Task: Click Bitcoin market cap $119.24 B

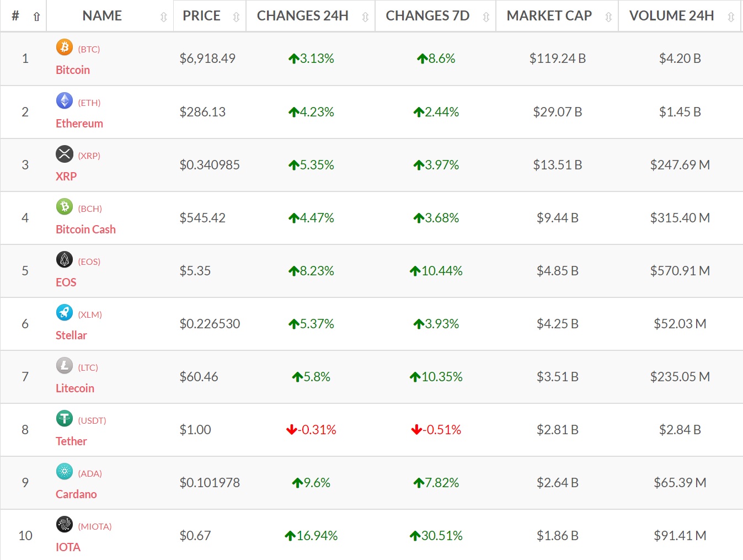Action: point(558,58)
